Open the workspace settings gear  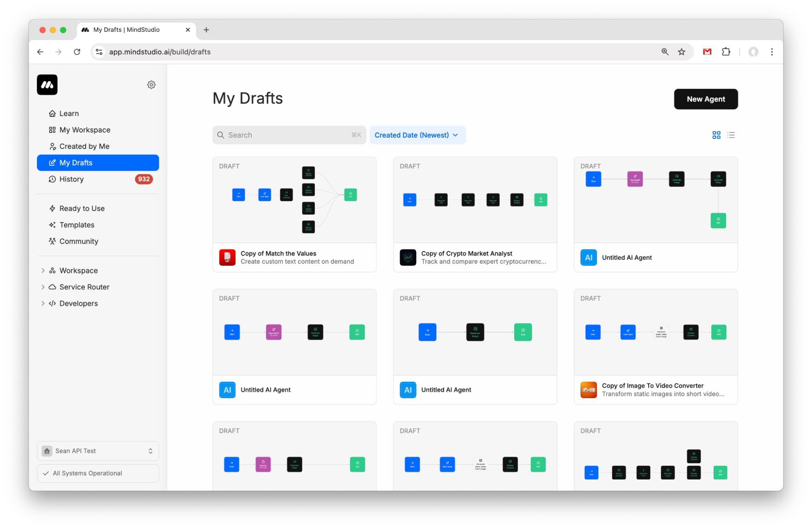coord(151,85)
